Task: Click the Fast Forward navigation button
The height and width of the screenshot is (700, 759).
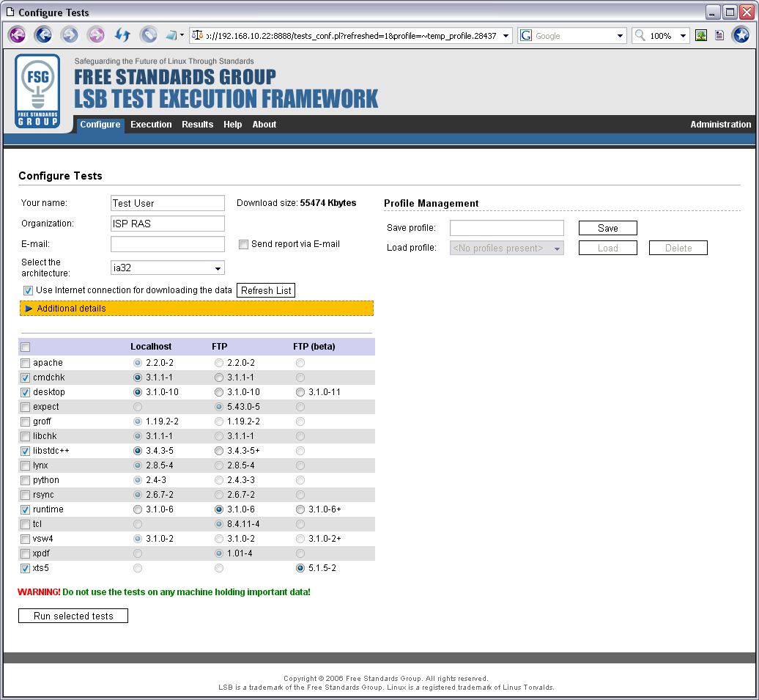Action: 96,35
